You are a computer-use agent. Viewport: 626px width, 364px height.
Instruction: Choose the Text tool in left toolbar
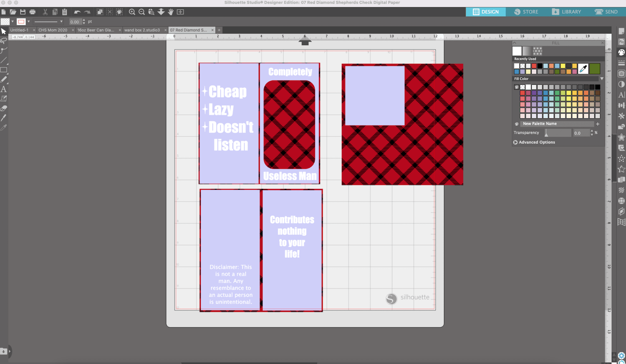4,89
